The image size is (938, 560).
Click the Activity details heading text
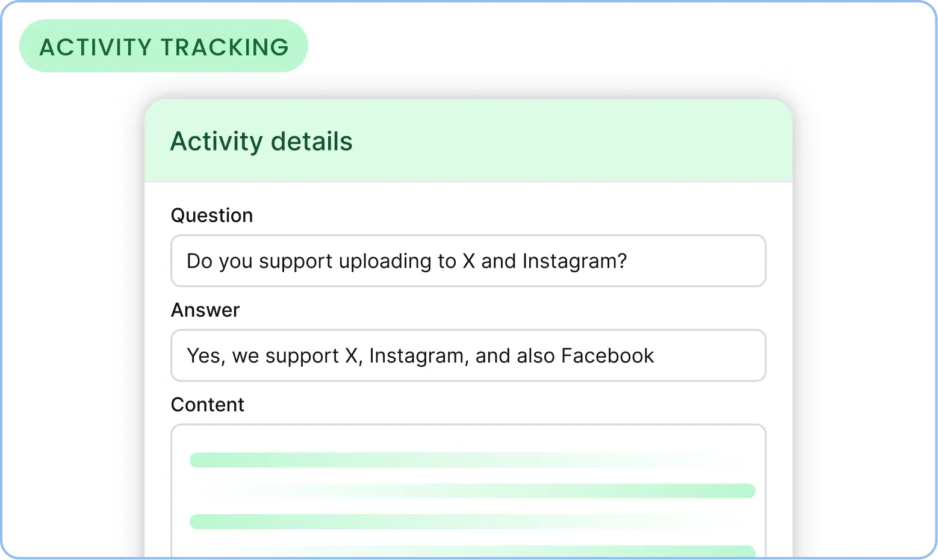[x=261, y=142]
